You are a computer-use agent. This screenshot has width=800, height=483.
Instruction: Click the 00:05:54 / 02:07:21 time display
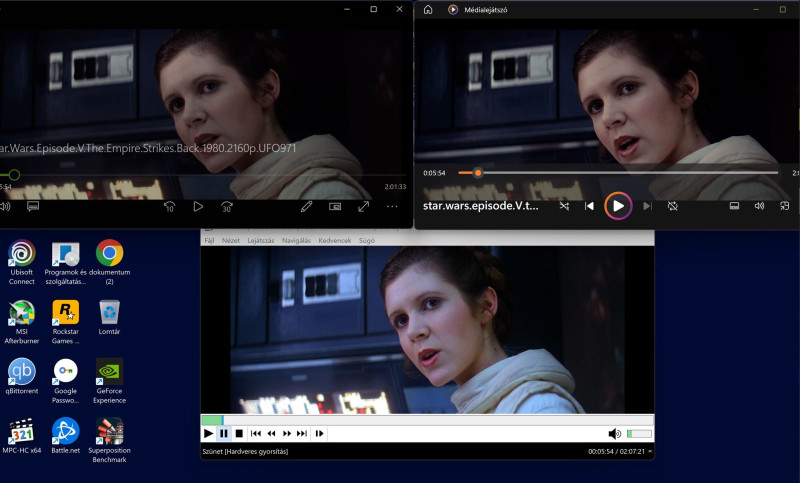point(616,451)
